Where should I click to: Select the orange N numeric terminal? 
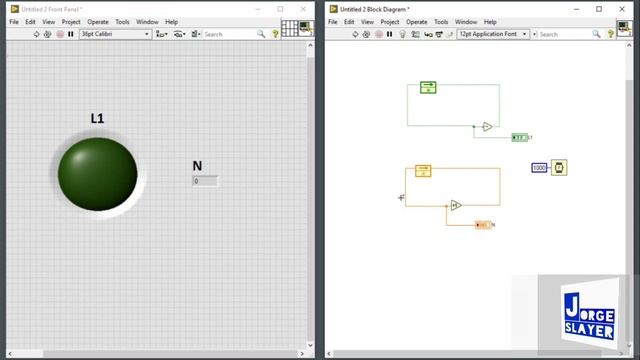pyautogui.click(x=483, y=225)
